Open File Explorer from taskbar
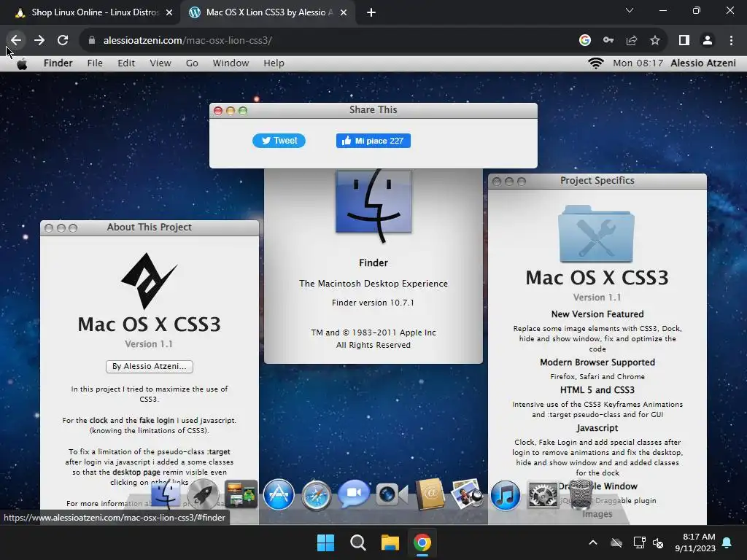Screen dimensions: 747x560 click(390, 542)
